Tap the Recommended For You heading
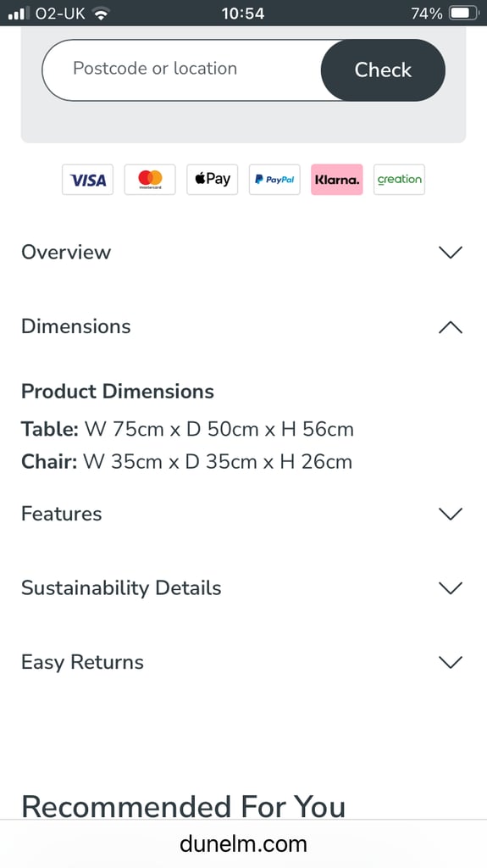 [183, 806]
